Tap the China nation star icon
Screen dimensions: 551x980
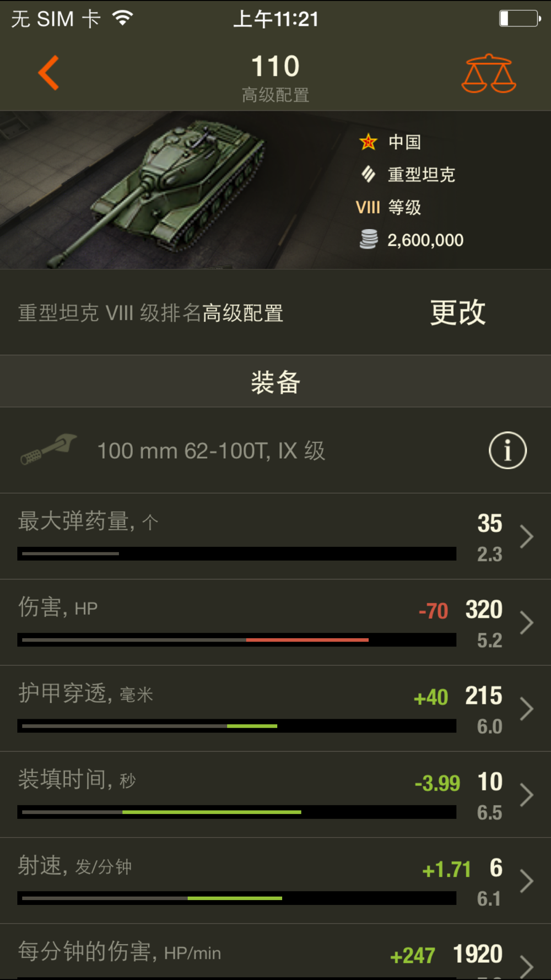point(368,142)
